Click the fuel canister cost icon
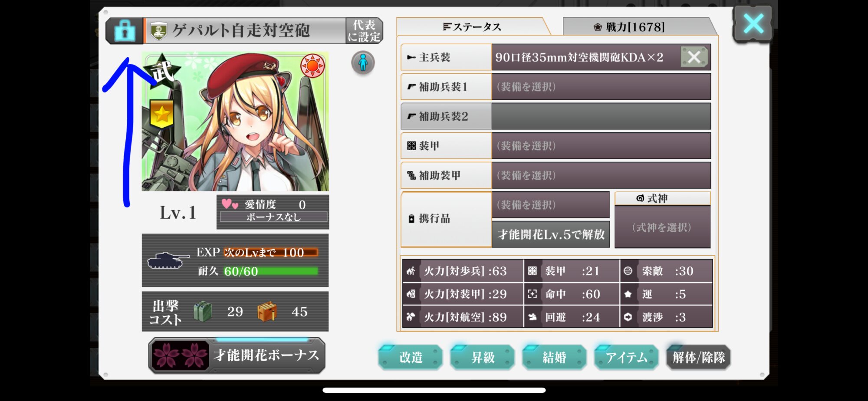 click(x=203, y=311)
